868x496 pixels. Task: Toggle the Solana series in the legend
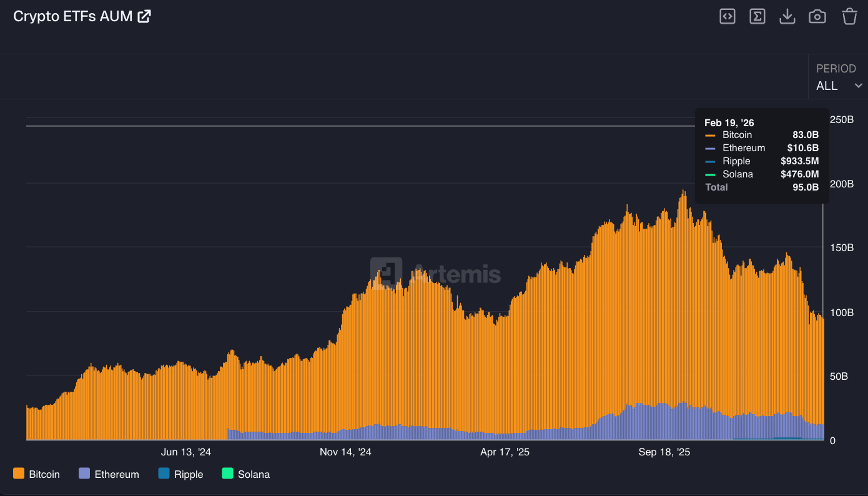tap(246, 474)
